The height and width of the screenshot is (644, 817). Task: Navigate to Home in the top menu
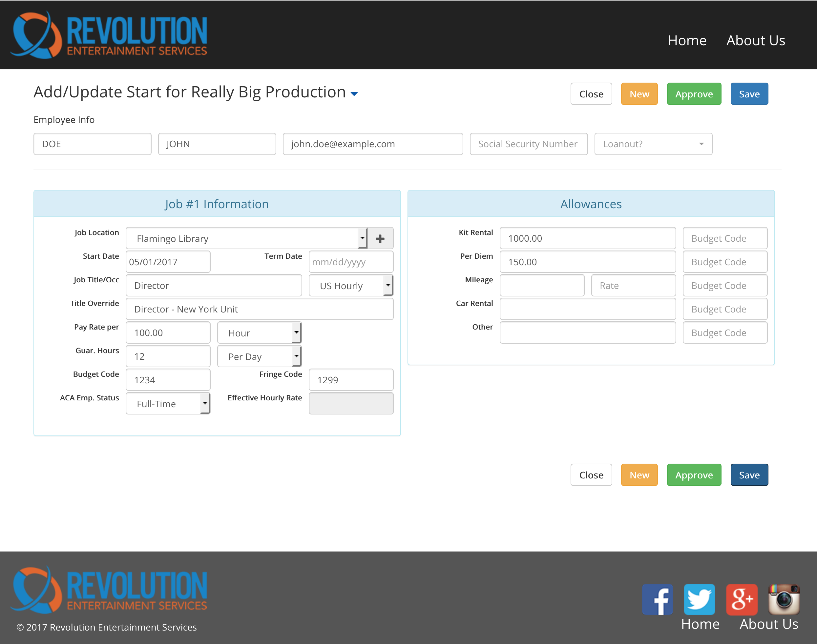tap(687, 40)
